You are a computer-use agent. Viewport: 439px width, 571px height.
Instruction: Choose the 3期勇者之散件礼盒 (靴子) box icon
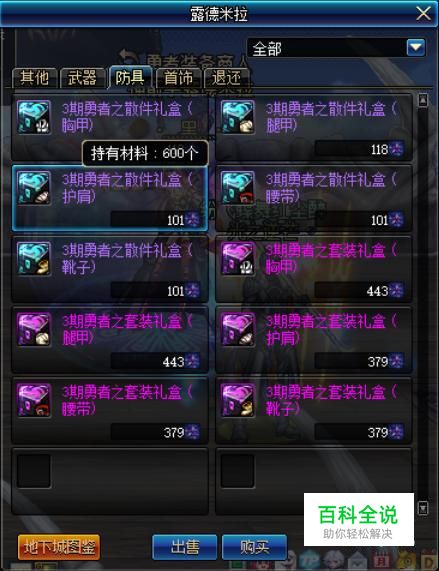click(33, 259)
